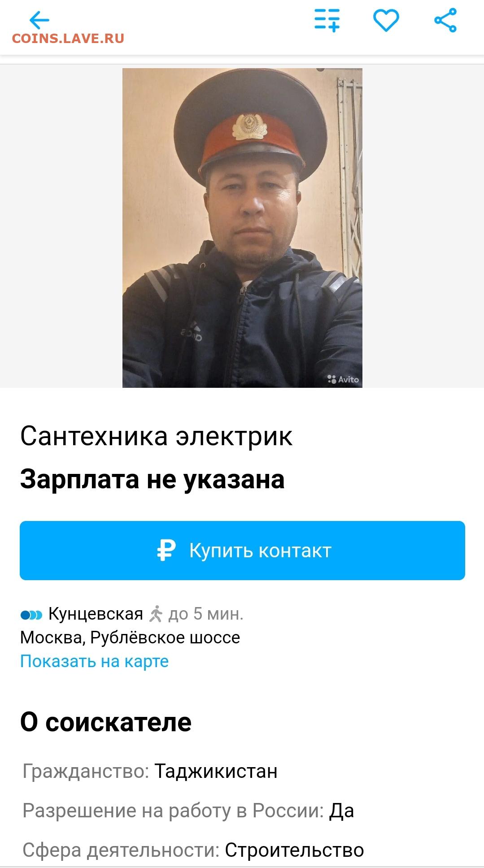Tap the walking person icon
The width and height of the screenshot is (484, 868).
pos(156,614)
